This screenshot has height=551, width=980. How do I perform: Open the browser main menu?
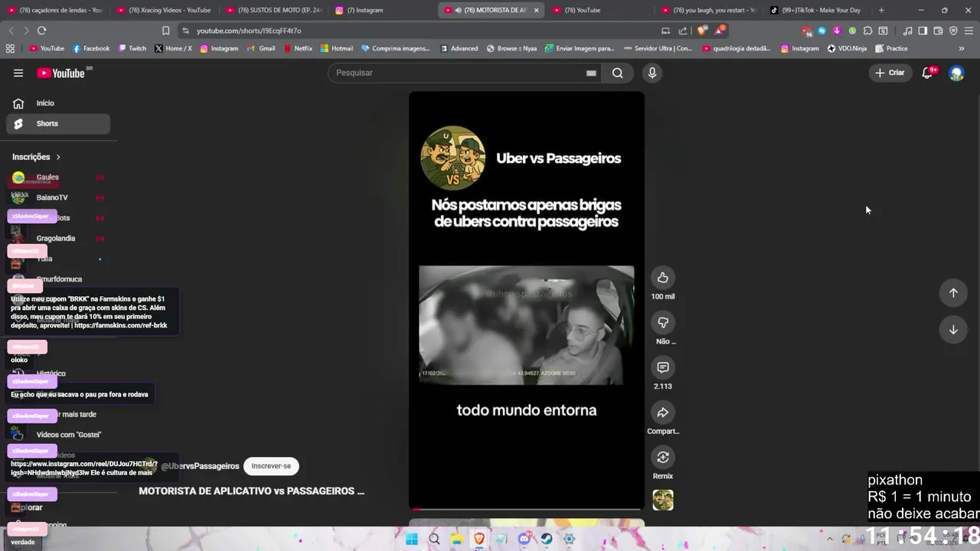(969, 31)
